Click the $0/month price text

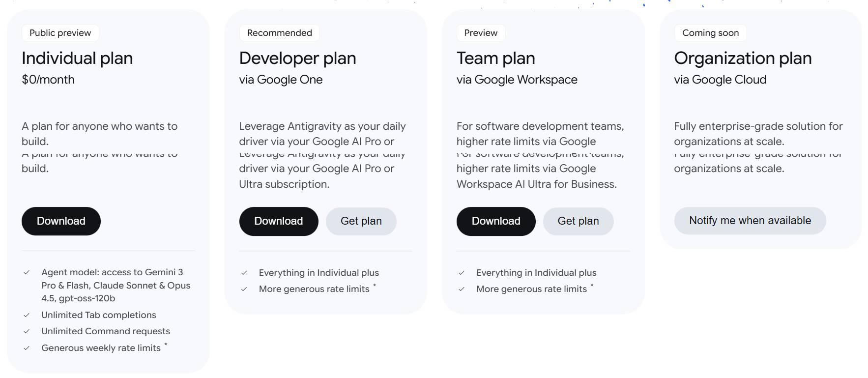pyautogui.click(x=48, y=80)
